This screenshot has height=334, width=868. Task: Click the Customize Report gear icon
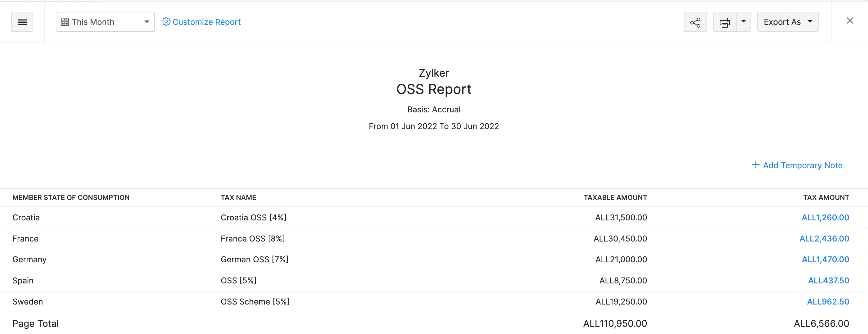coord(166,22)
